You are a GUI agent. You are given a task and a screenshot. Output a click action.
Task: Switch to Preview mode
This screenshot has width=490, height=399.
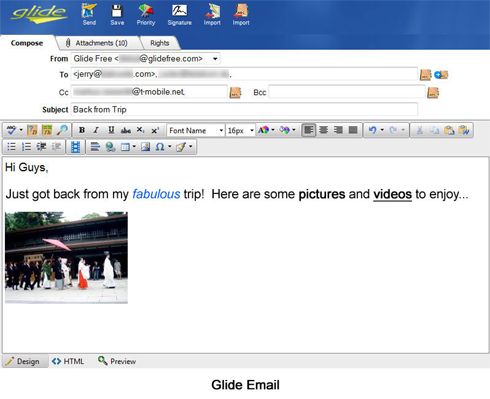(117, 361)
